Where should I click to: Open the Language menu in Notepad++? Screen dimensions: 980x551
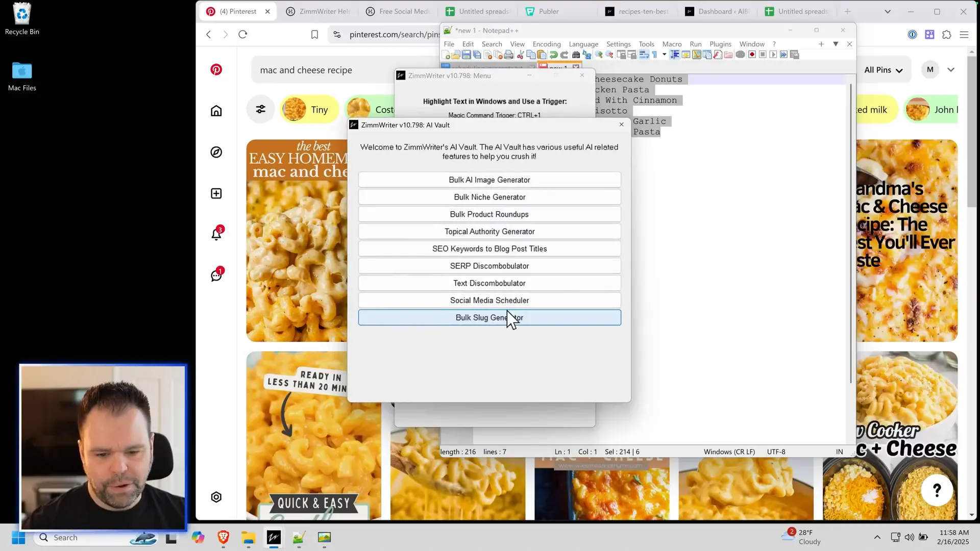[x=583, y=44]
